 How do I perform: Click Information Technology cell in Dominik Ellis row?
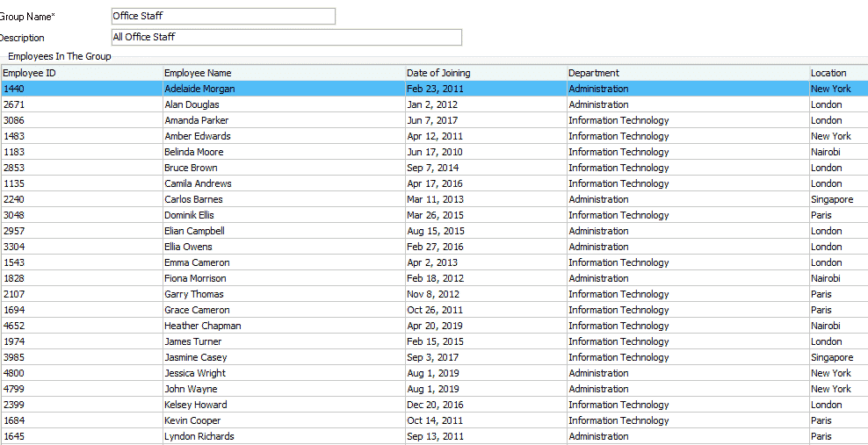pyautogui.click(x=688, y=215)
